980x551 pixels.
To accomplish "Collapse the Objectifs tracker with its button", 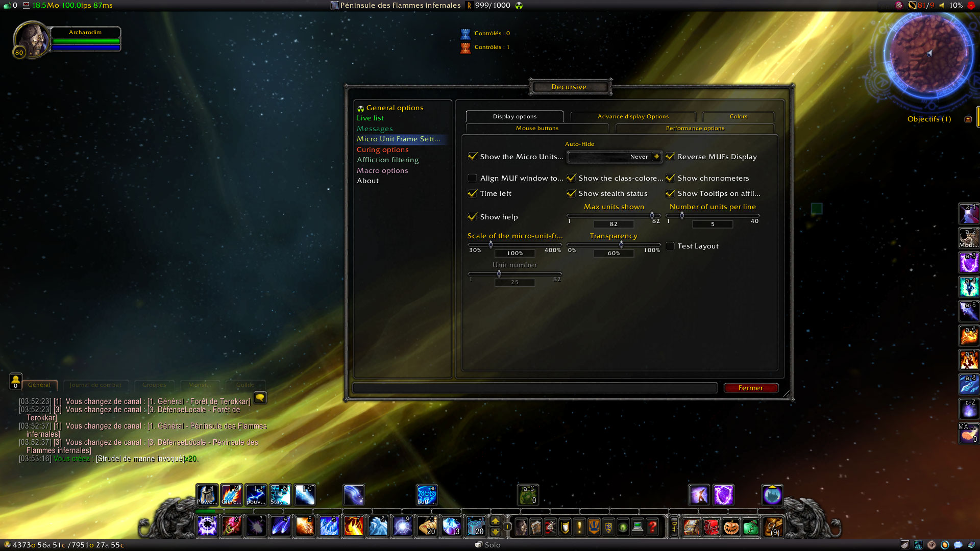I will click(x=968, y=119).
